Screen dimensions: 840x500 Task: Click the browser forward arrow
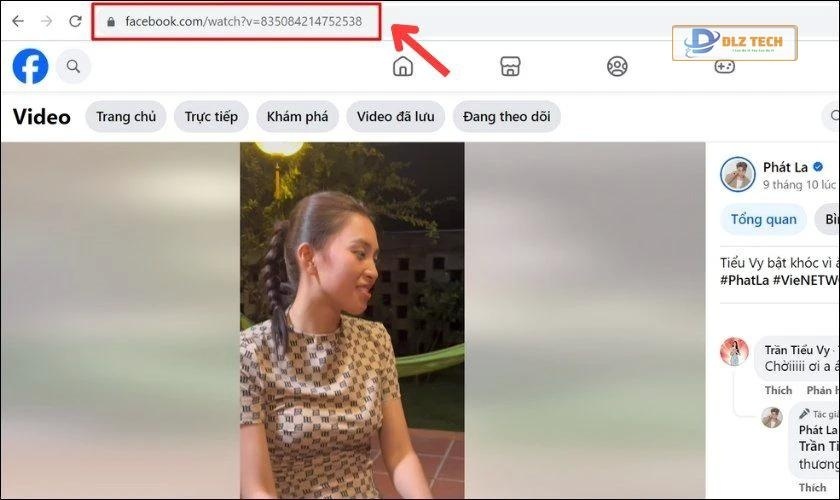47,21
